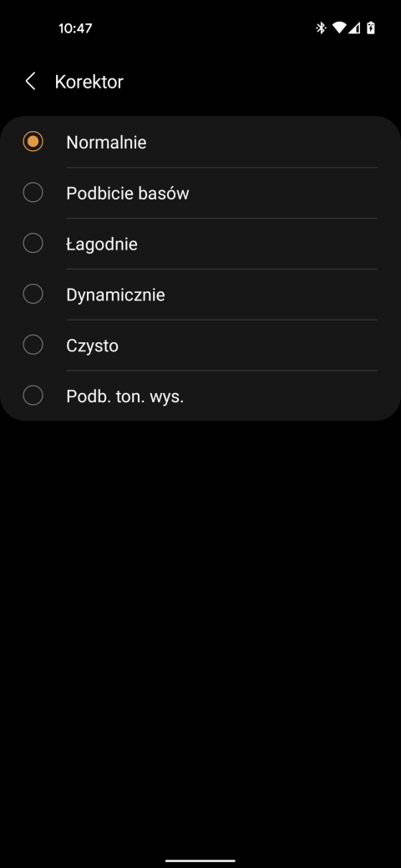Select the Normalnie radio button

coord(33,142)
